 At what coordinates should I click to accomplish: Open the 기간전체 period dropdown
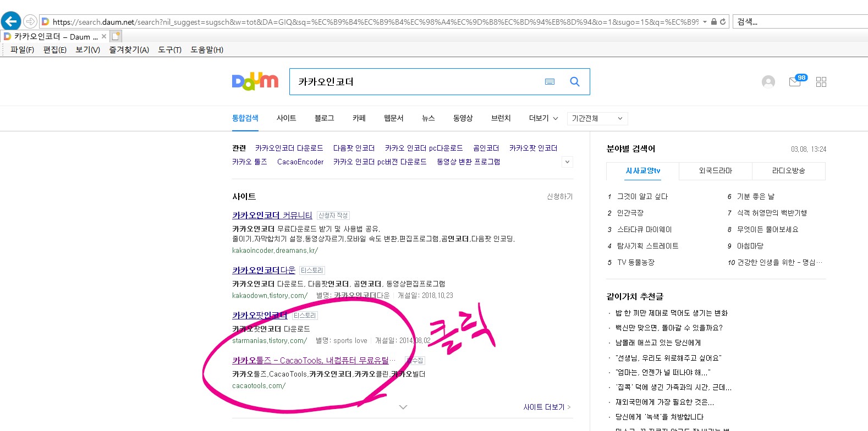(597, 118)
